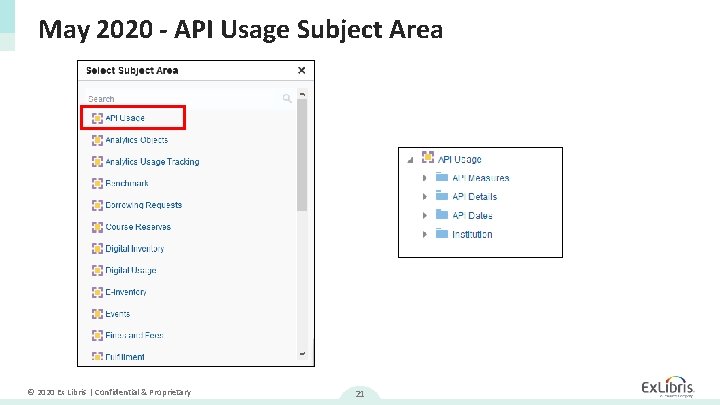Click the Course Reserves icon
This screenshot has height=405, width=720.
[x=97, y=227]
